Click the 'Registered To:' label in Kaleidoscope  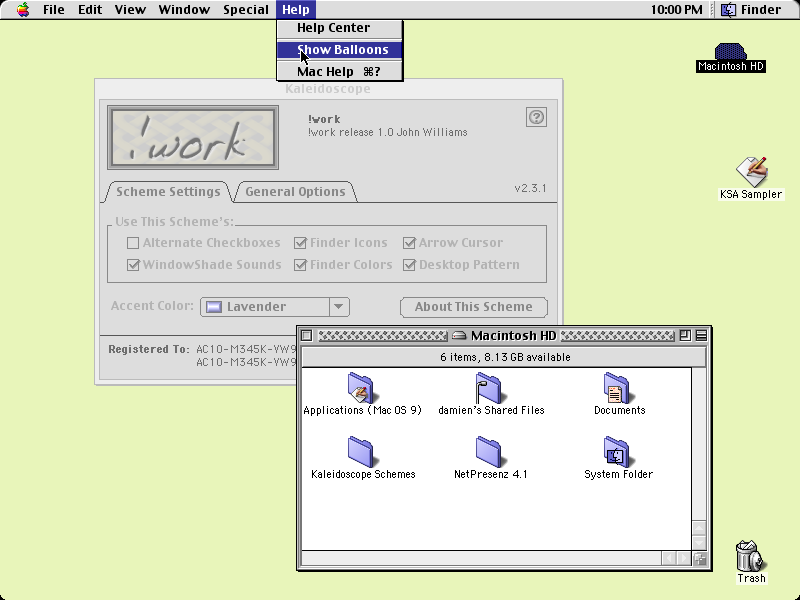click(148, 349)
